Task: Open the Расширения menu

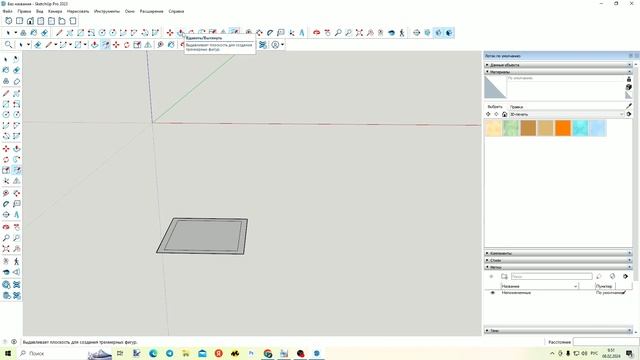Action: [151, 11]
